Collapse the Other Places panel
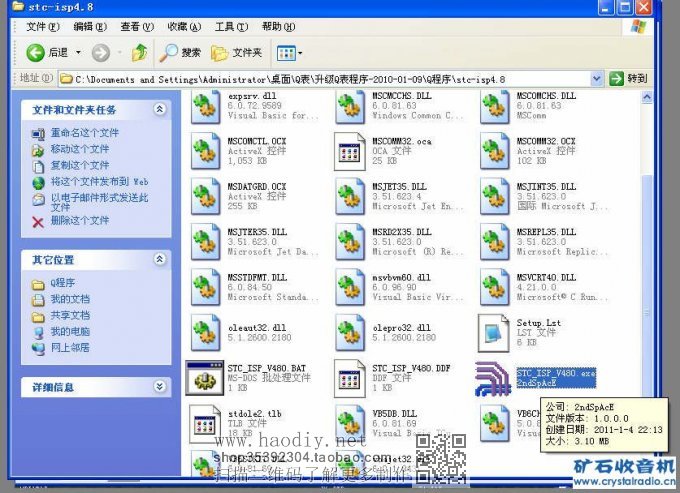 tap(160, 259)
